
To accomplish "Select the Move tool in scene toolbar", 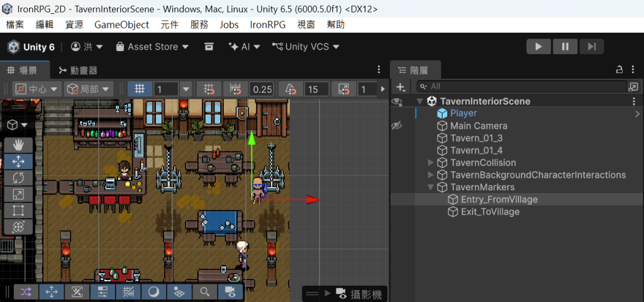I will (18, 162).
